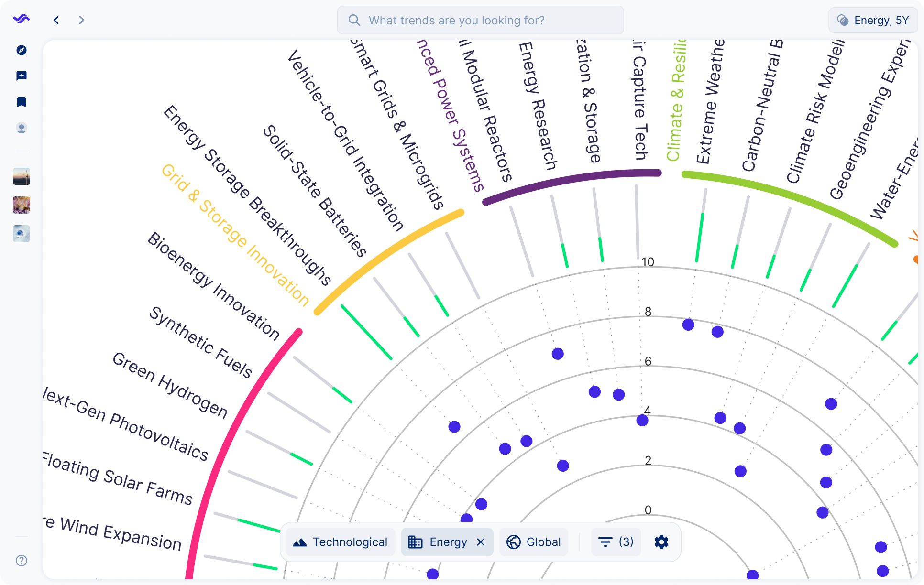
Task: Open the settings gear icon
Action: click(x=661, y=542)
